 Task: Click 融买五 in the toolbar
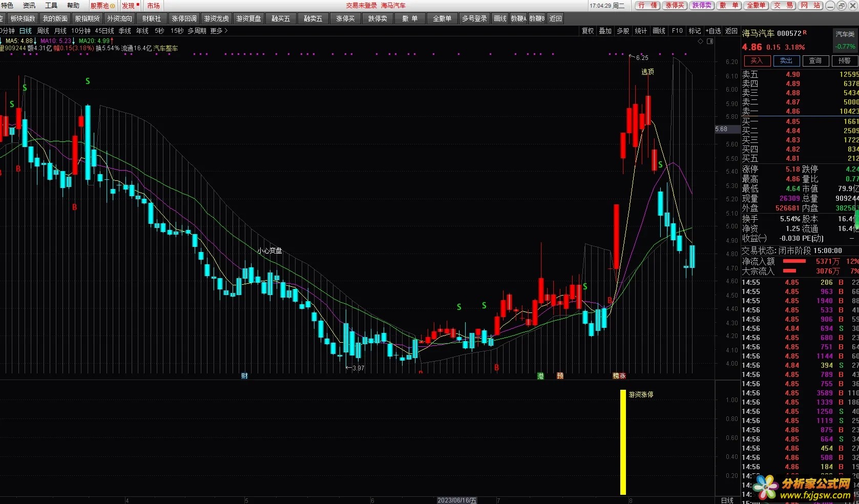(281, 18)
